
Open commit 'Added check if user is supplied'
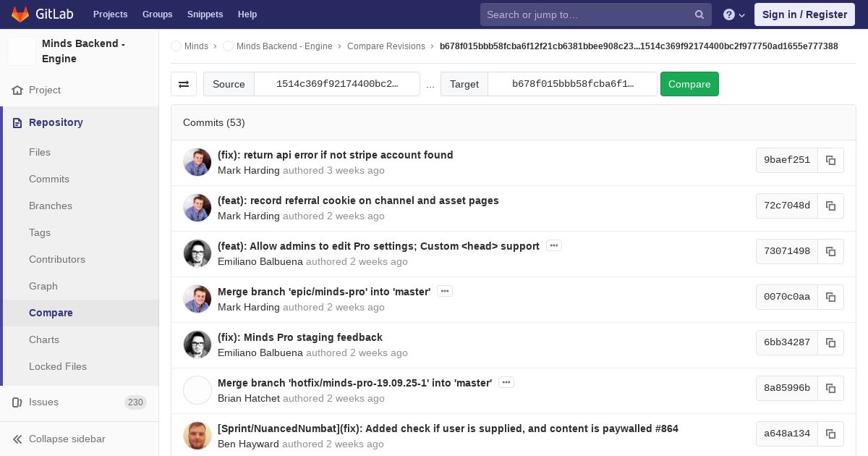pyautogui.click(x=448, y=428)
